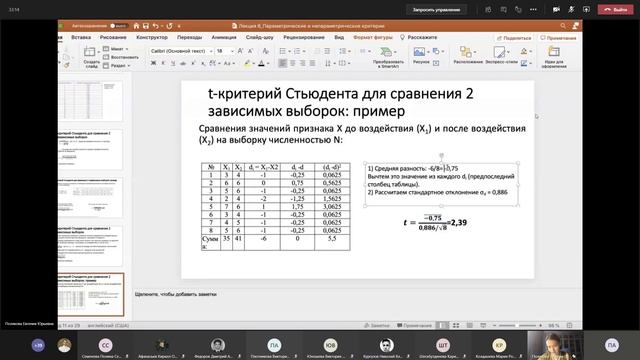Align text right in the ribbon
Image resolution: width=640 pixels, height=360 pixels.
(x=302, y=63)
